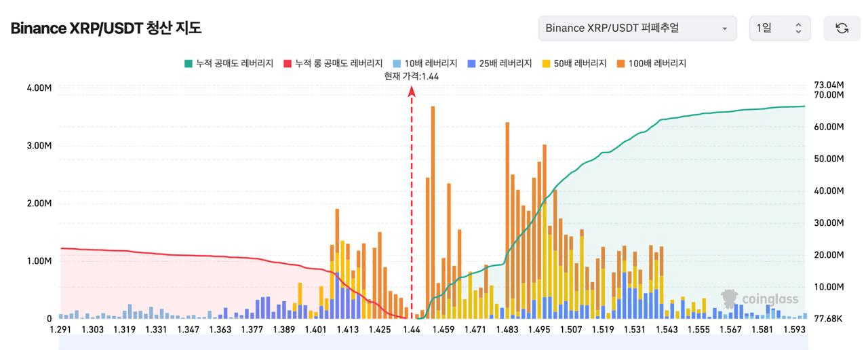Click the red swatch for 누적 롱 공매도 레버리지

click(x=288, y=63)
